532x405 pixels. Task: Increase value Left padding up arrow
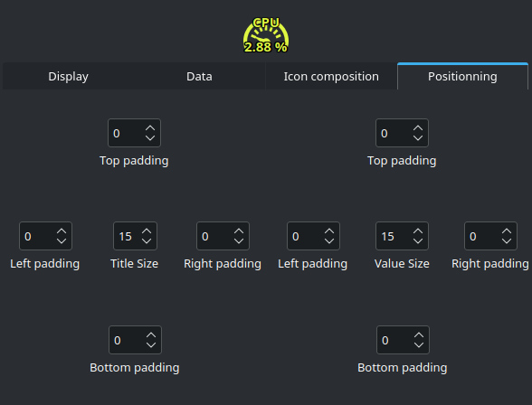pyautogui.click(x=329, y=231)
